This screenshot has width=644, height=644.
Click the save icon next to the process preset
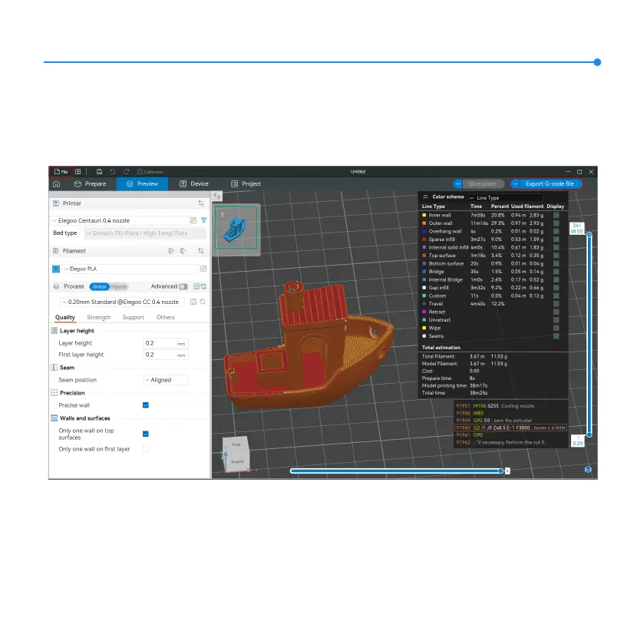[193, 302]
